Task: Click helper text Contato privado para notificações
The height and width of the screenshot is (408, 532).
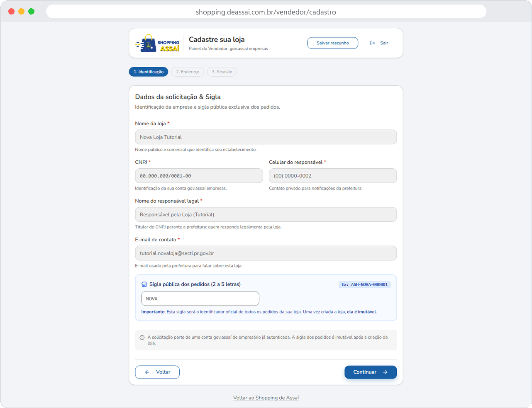Action: 316,188
